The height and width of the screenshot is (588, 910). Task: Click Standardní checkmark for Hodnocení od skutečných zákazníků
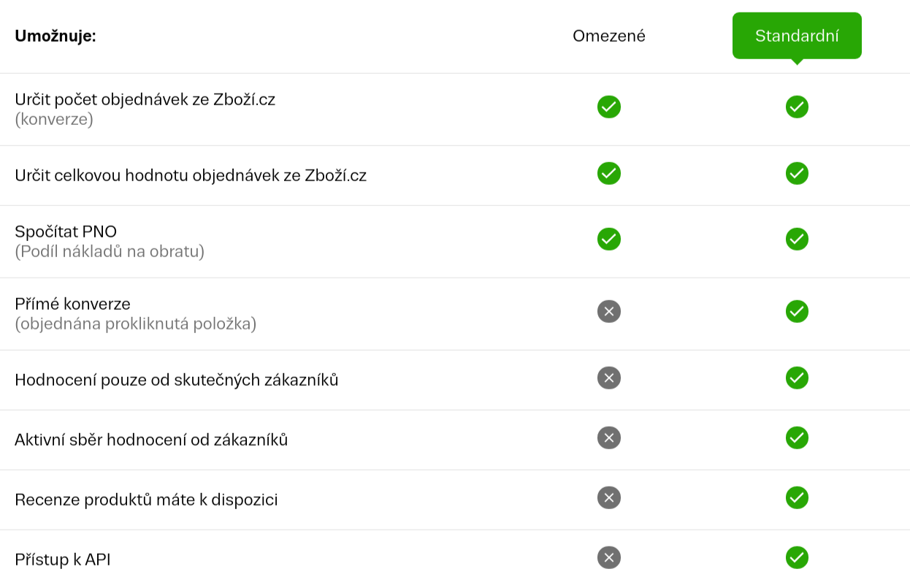(x=797, y=378)
